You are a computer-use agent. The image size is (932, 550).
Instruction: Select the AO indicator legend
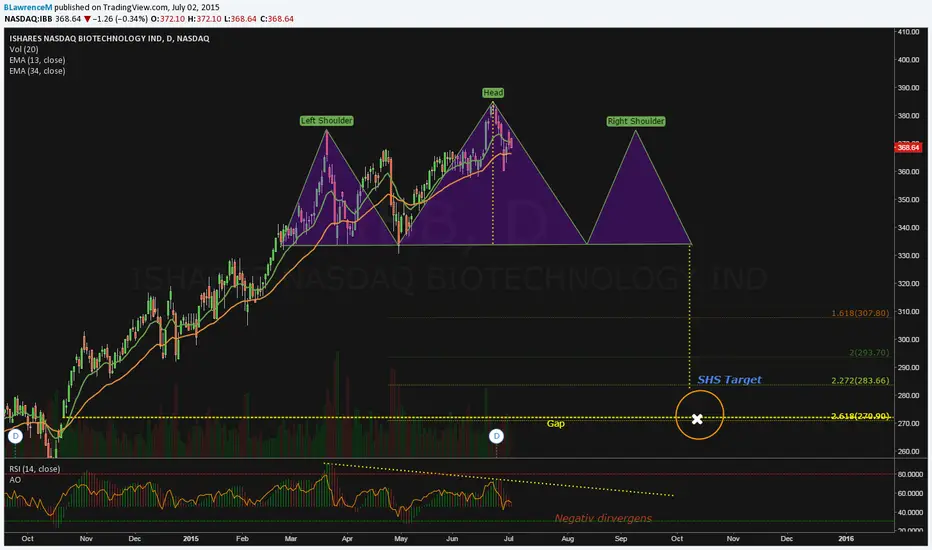pos(15,479)
